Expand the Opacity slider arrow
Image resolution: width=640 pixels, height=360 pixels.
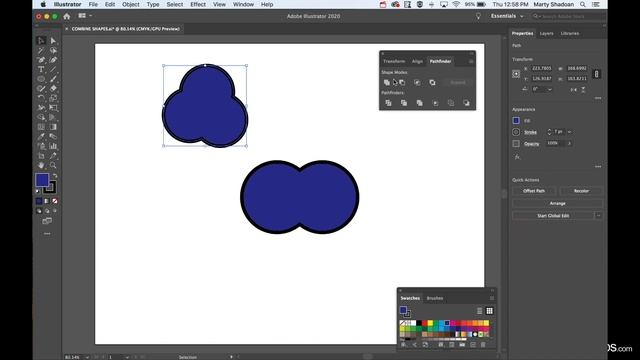(569, 143)
